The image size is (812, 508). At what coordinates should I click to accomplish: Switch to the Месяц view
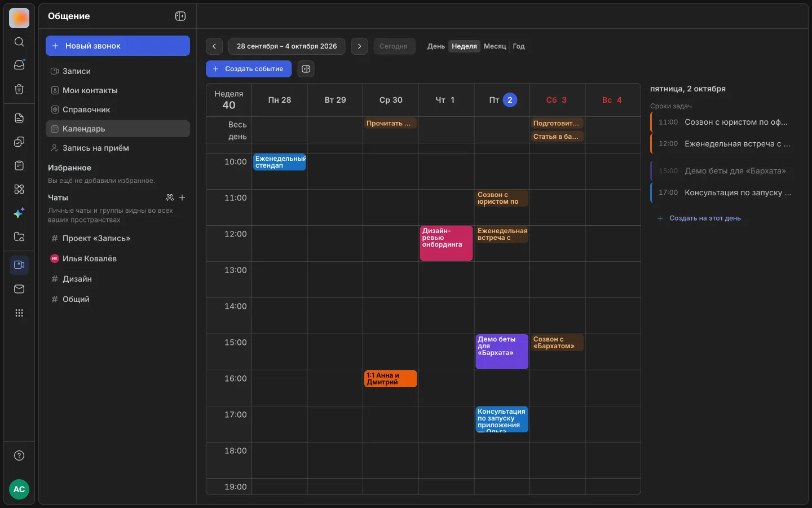click(495, 46)
